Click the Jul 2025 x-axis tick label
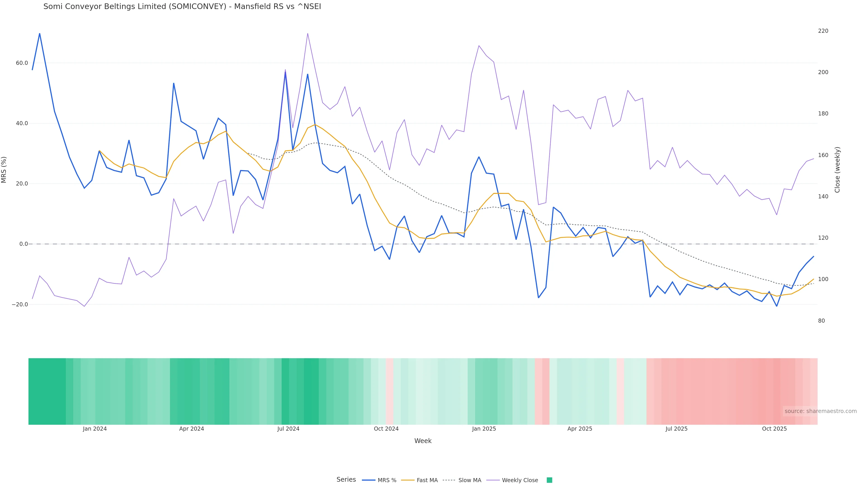 pyautogui.click(x=676, y=429)
